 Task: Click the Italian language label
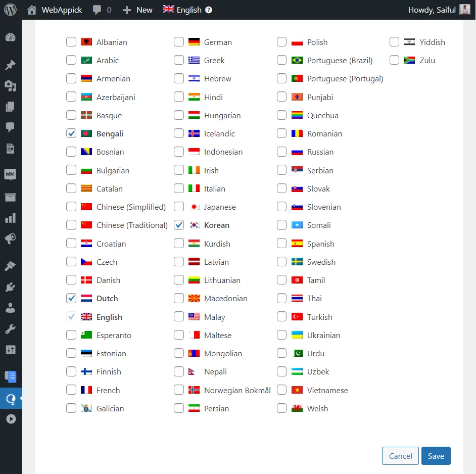coord(215,189)
